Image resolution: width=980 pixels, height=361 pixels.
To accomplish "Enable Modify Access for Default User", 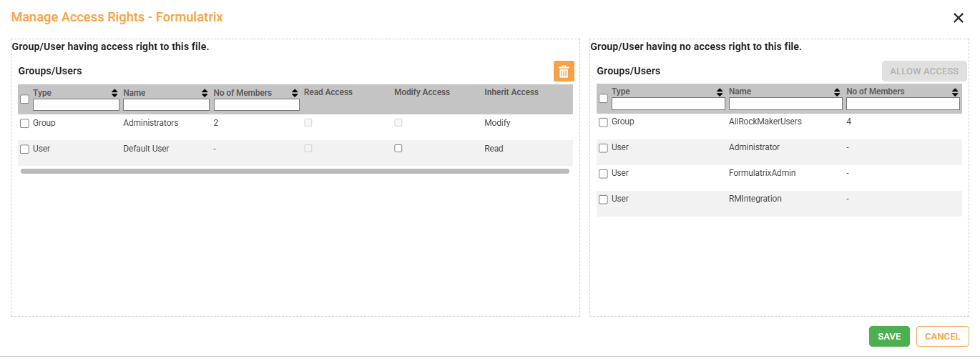I will pyautogui.click(x=398, y=149).
